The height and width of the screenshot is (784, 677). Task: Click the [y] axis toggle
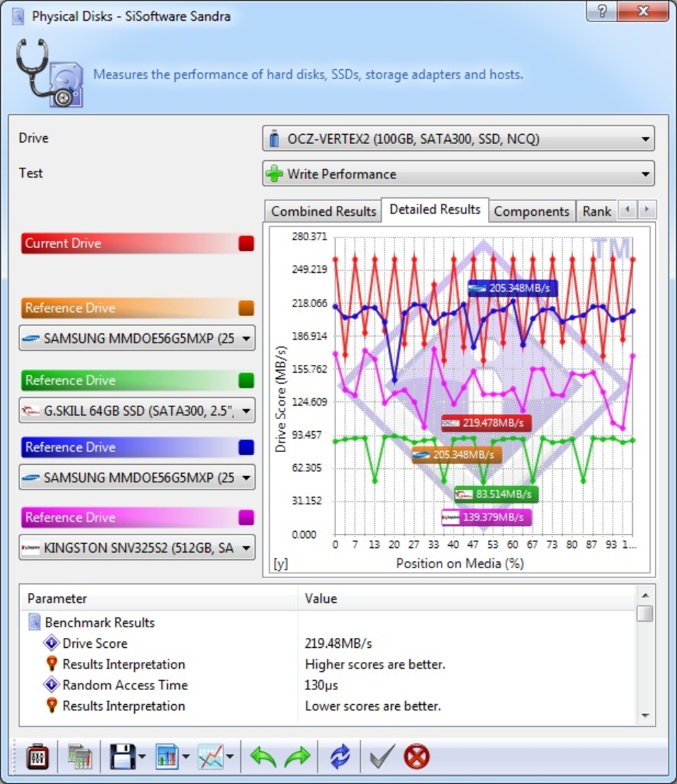[x=280, y=563]
